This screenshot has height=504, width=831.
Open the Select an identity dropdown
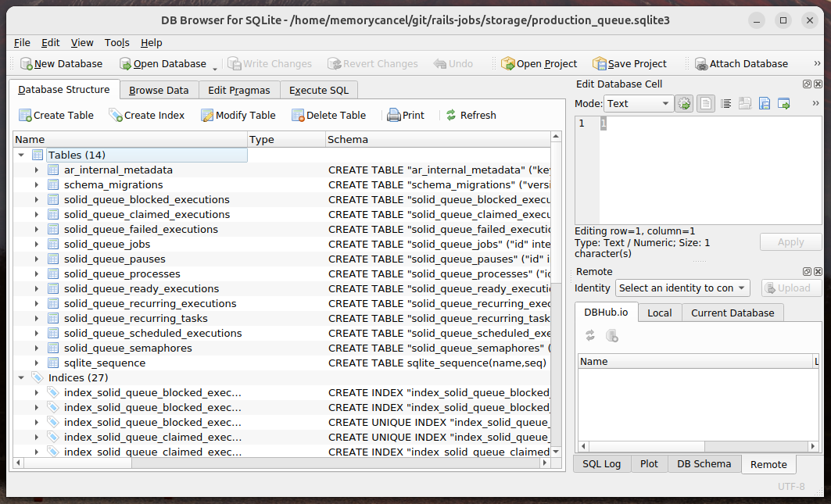point(682,288)
